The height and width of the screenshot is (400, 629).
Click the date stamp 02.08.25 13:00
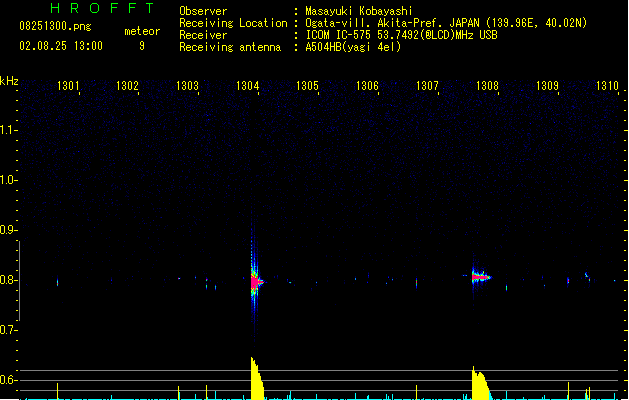pos(61,46)
